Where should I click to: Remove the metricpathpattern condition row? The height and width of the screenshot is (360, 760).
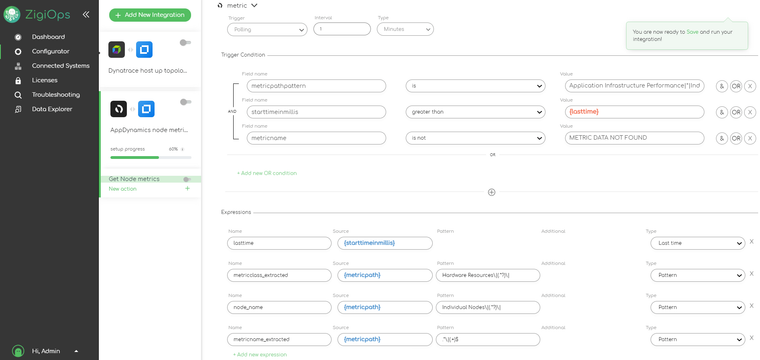(x=750, y=86)
